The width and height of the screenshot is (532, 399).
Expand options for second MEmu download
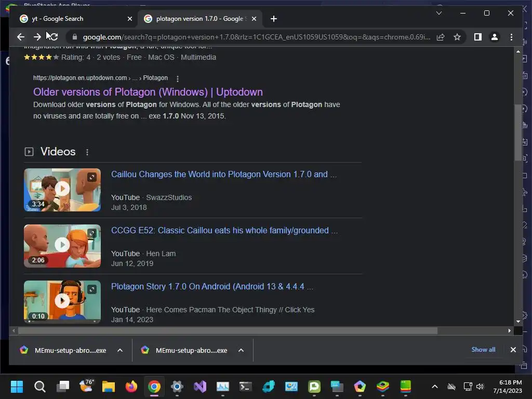point(241,351)
